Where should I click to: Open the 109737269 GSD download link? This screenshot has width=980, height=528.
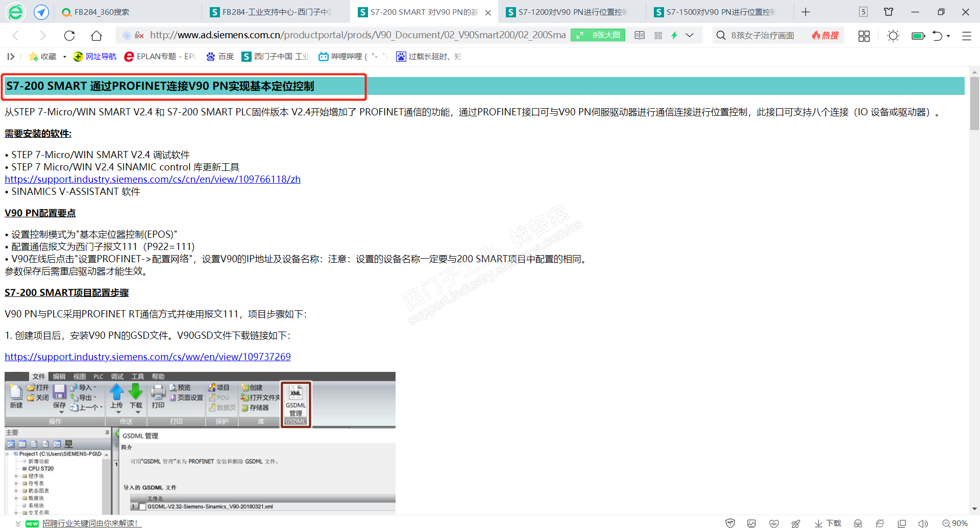coord(148,357)
